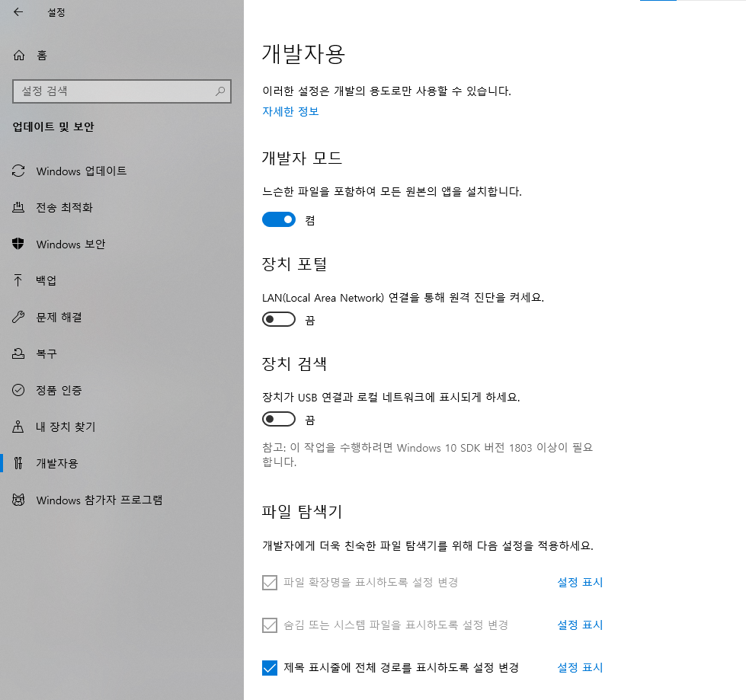Click the 복구 icon
The height and width of the screenshot is (700, 746).
point(18,353)
